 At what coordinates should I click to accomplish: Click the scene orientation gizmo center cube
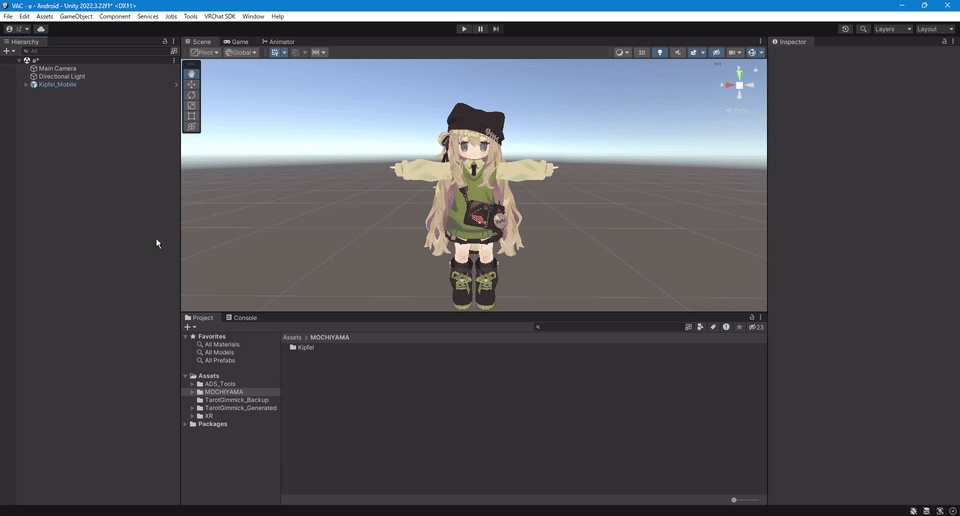(x=740, y=86)
